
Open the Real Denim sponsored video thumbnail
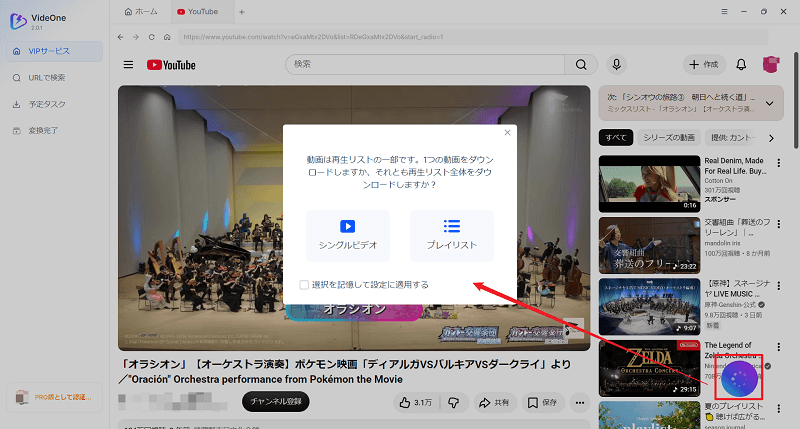click(x=649, y=184)
